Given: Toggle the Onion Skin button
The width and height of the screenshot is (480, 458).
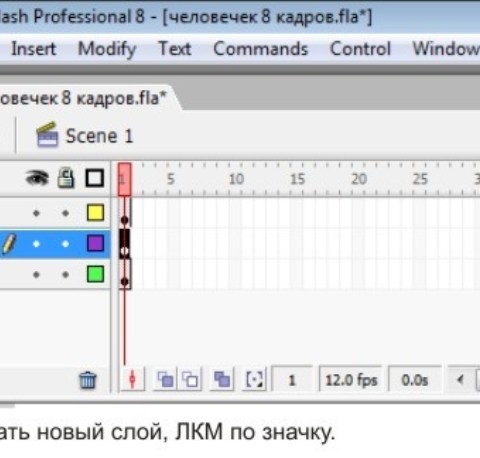Looking at the screenshot, I should pyautogui.click(x=165, y=379).
